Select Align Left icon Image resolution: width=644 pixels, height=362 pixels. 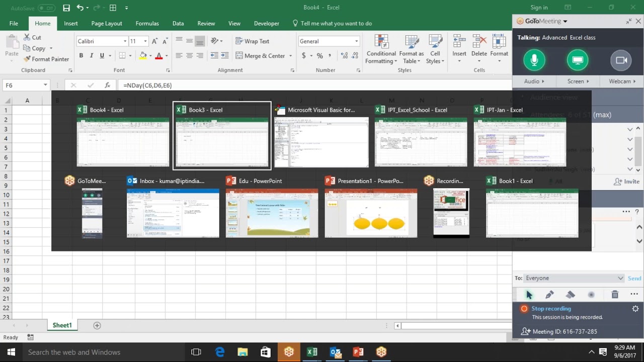coord(179,56)
